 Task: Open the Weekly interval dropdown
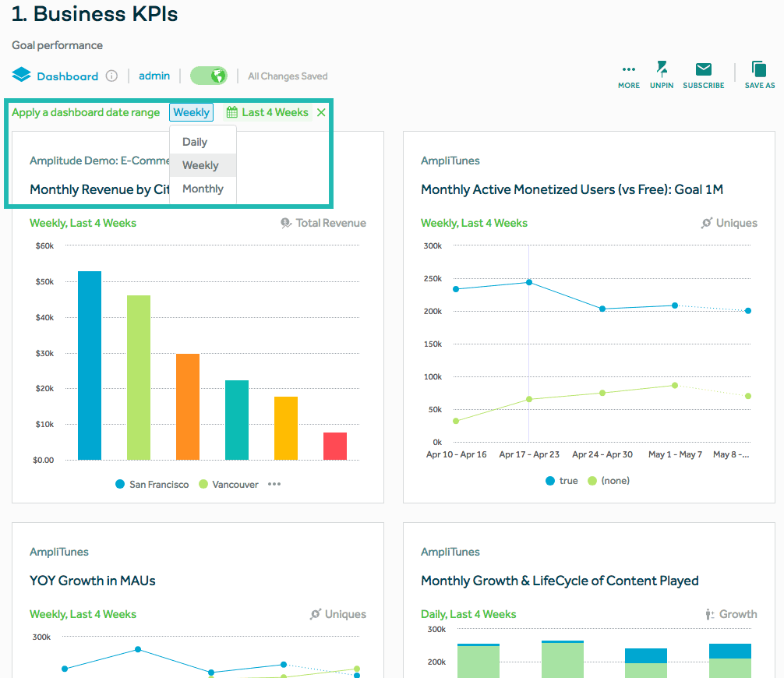191,111
